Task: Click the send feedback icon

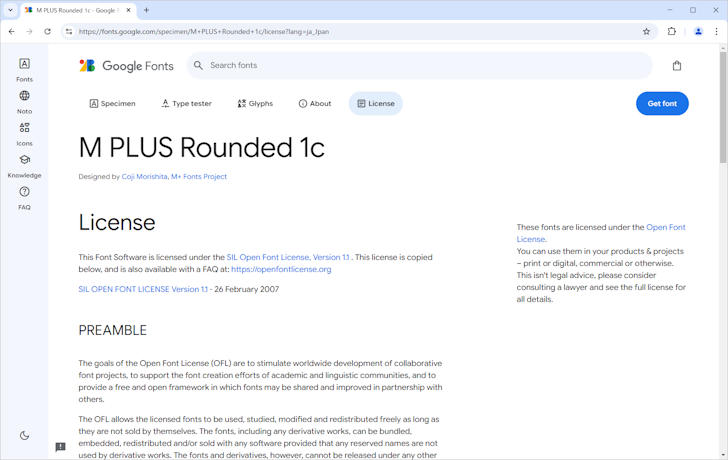Action: (60, 447)
